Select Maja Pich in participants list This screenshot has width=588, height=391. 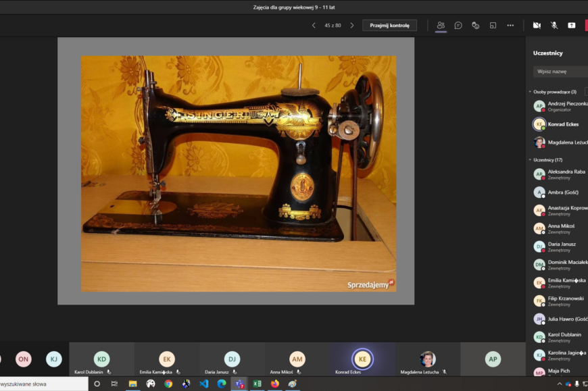[x=560, y=371]
